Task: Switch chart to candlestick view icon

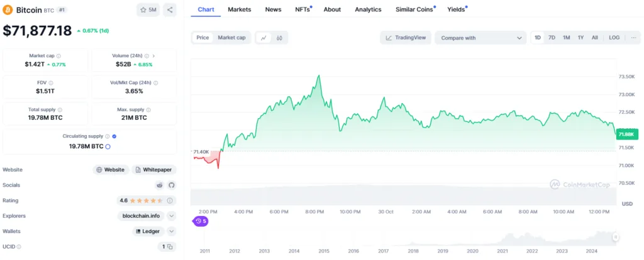Action: pos(279,38)
